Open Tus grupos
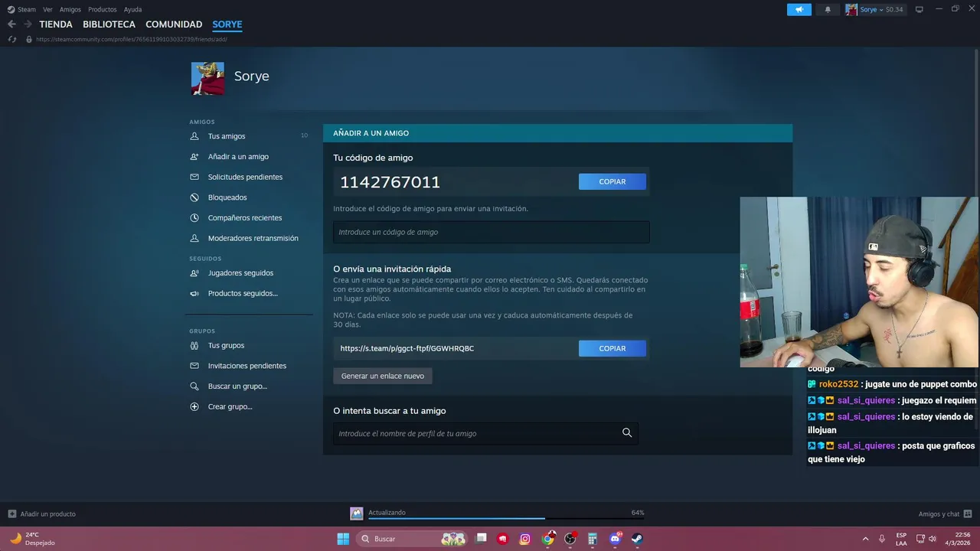This screenshot has width=980, height=551. [226, 345]
